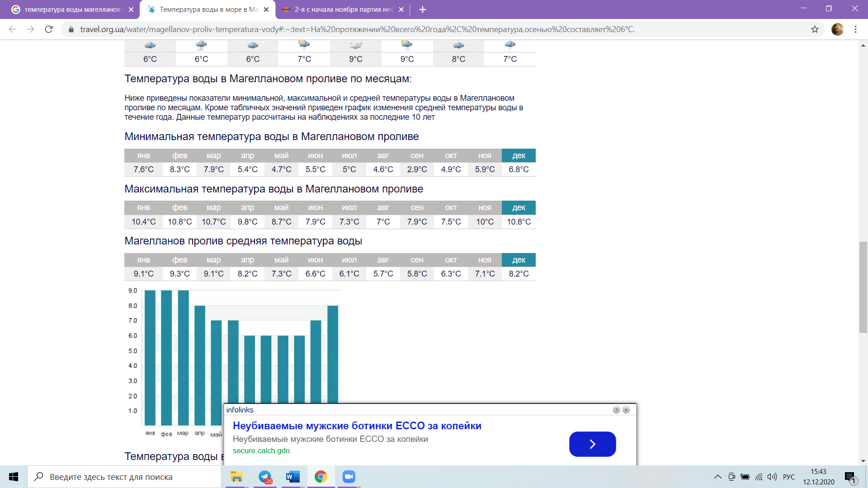Image resolution: width=868 pixels, height=488 pixels.
Task: Open the ECCO boots ad headline link
Action: (x=357, y=426)
